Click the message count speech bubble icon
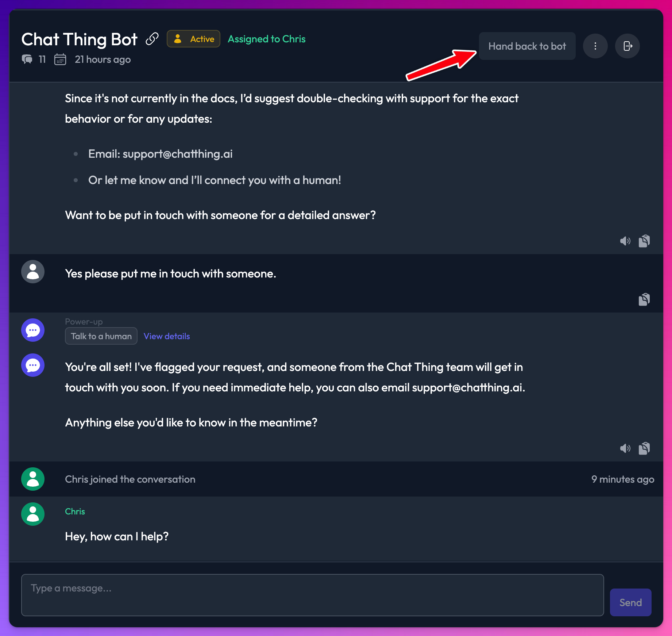Screen dimensions: 672x636 coord(27,59)
